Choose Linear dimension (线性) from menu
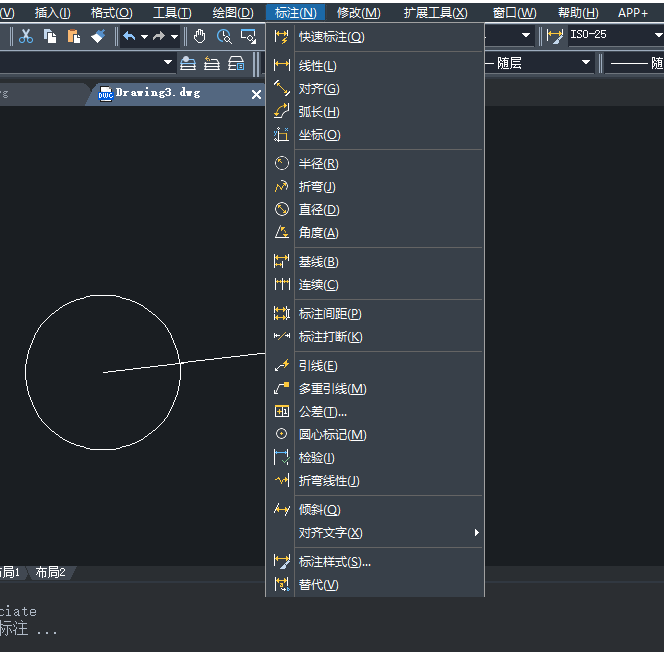 point(317,66)
